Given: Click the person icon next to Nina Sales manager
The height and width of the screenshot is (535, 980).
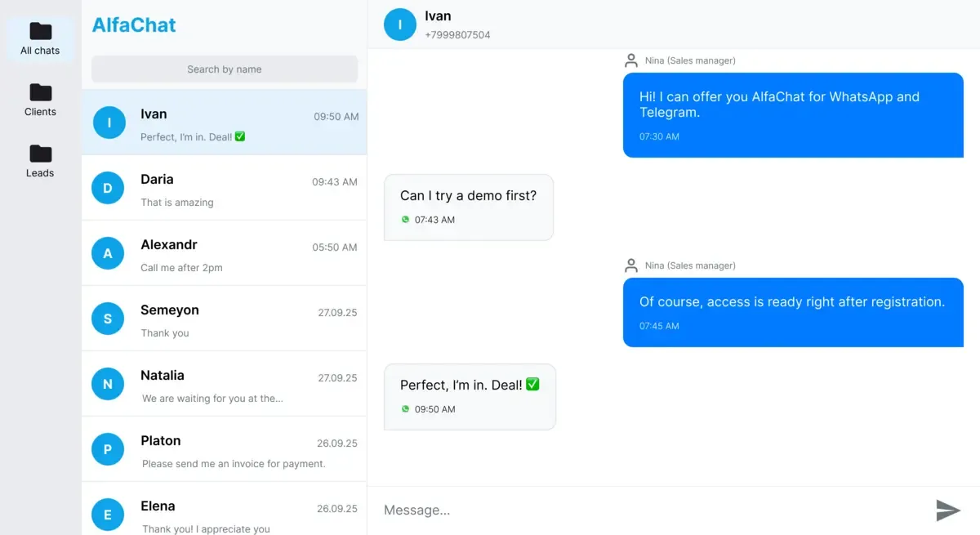Looking at the screenshot, I should click(x=630, y=60).
